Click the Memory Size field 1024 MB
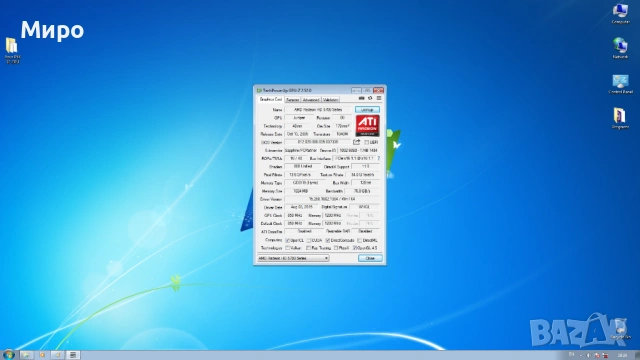 click(x=299, y=191)
